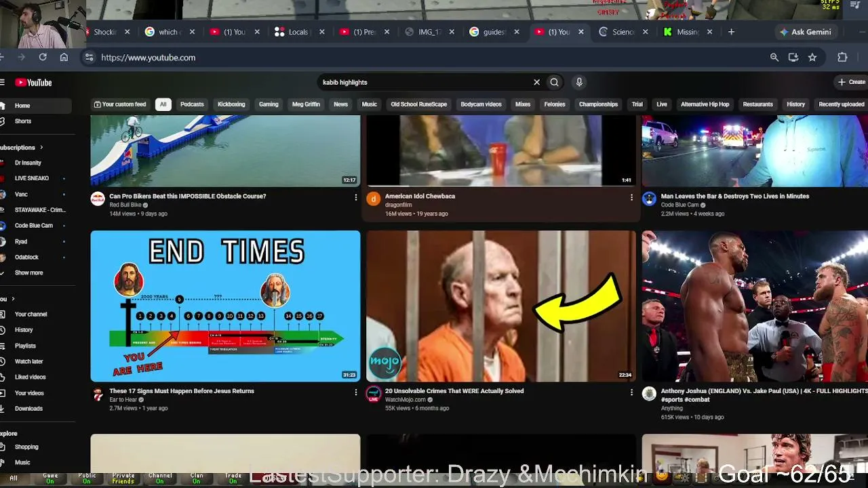This screenshot has height=488, width=868.
Task: Click the 'Ask Gemini' button
Action: [805, 32]
